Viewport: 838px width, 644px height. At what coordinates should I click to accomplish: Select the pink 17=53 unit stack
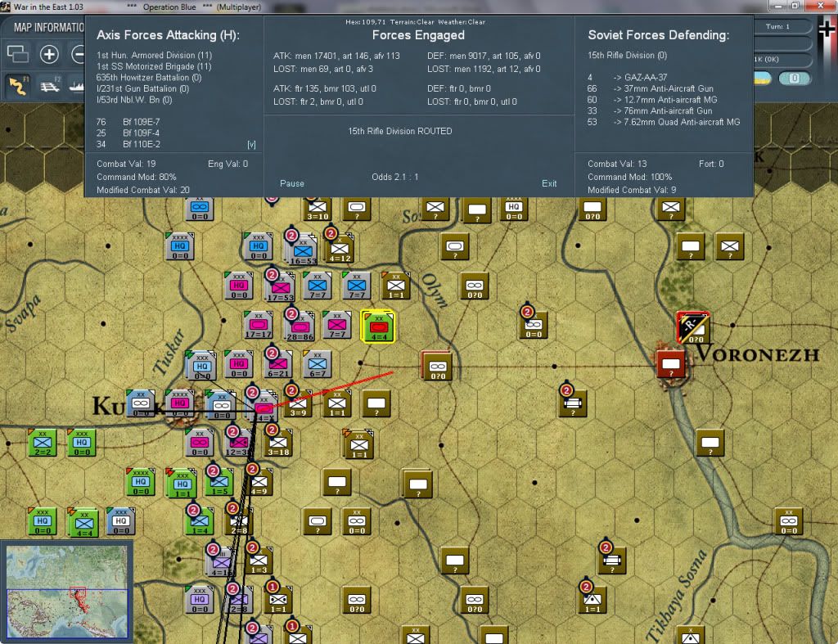coord(280,287)
